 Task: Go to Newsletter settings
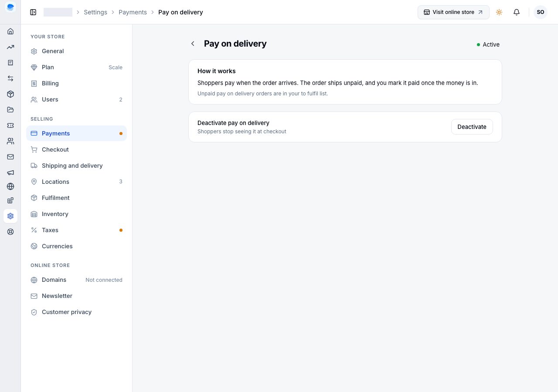[77, 296]
